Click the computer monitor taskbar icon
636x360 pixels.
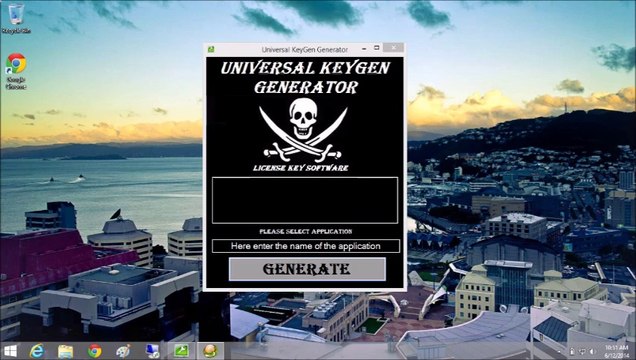coord(153,351)
